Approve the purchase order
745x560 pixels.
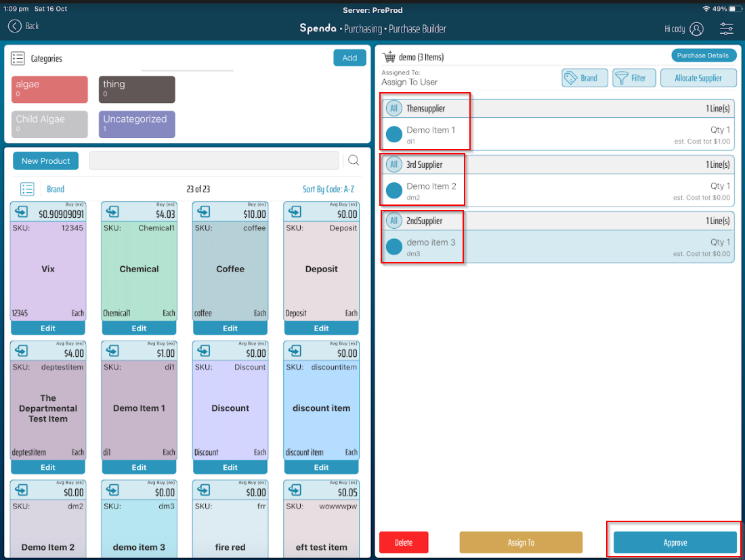coord(675,542)
